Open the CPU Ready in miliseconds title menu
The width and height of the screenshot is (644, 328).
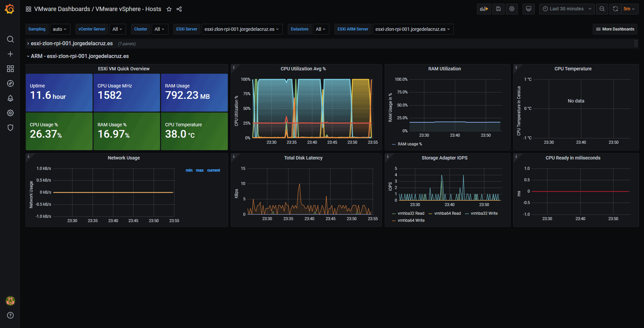pyautogui.click(x=573, y=158)
